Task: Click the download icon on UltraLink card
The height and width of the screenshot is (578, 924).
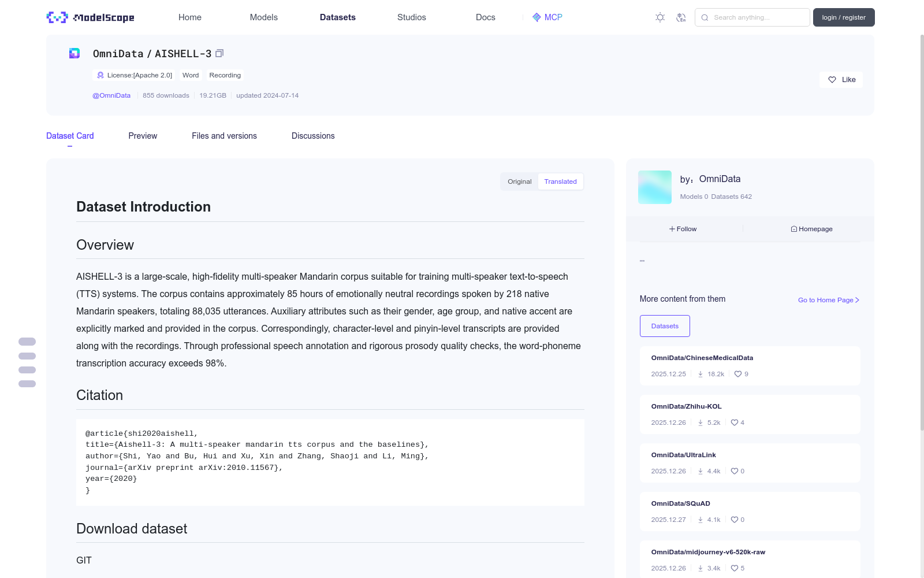Action: coord(701,471)
